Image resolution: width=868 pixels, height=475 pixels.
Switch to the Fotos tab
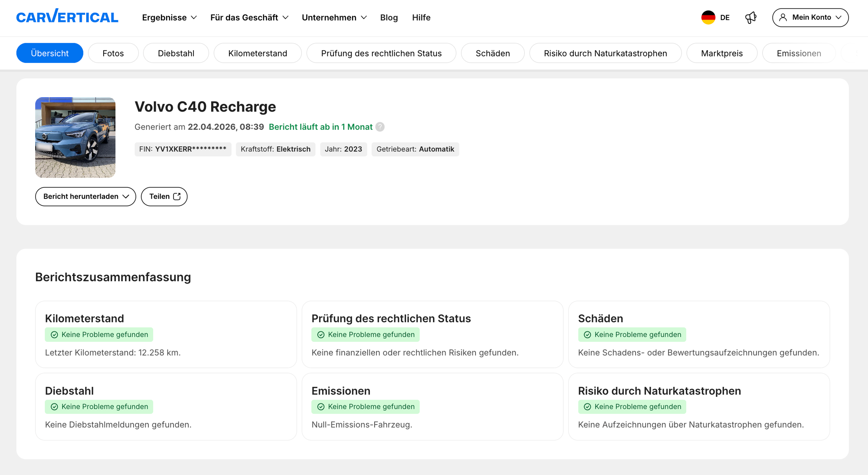click(113, 53)
